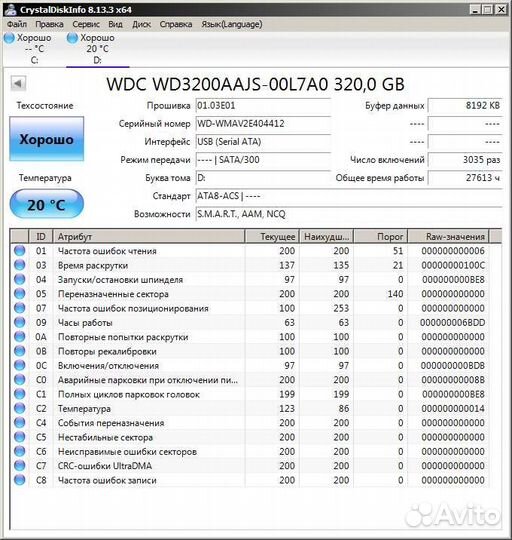
Task: Open the Язык(Language) menu
Action: [232, 24]
